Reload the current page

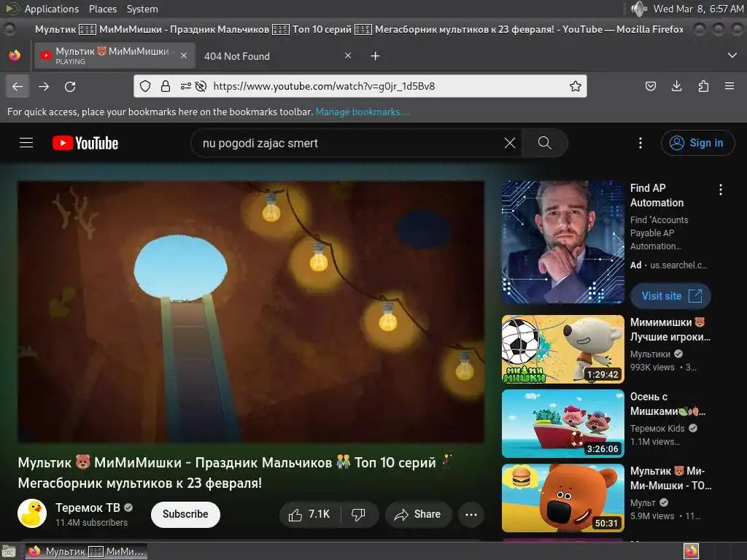pyautogui.click(x=70, y=86)
